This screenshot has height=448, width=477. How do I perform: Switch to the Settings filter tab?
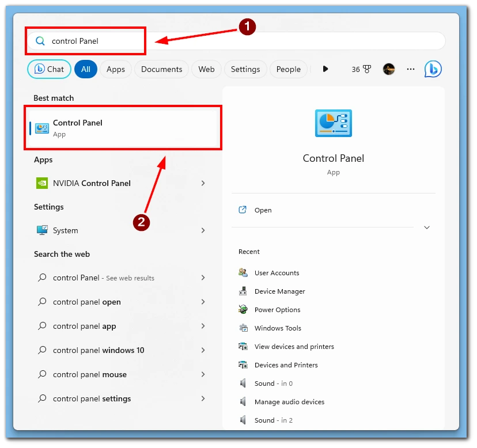point(245,69)
